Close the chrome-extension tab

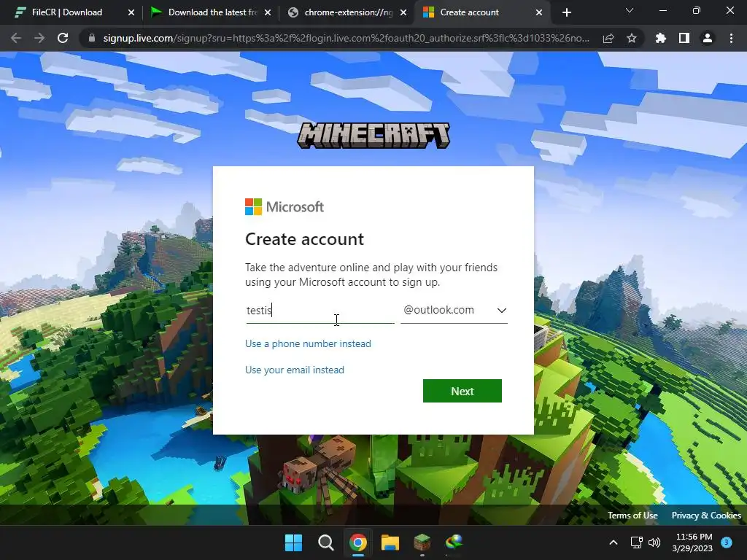403,12
